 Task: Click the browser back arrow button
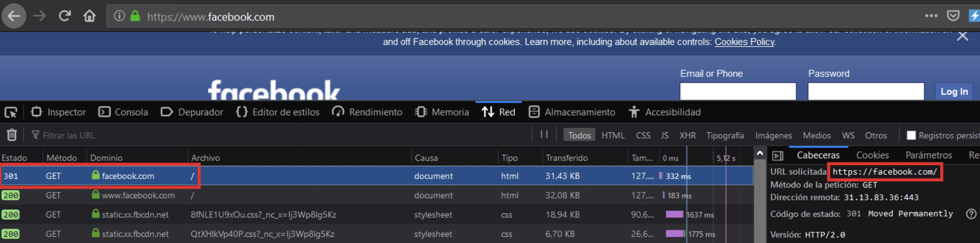pos(14,16)
